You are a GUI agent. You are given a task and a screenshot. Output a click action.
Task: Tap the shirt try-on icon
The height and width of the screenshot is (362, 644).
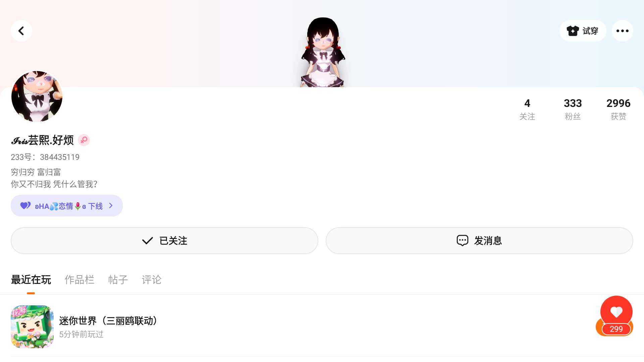click(x=573, y=31)
